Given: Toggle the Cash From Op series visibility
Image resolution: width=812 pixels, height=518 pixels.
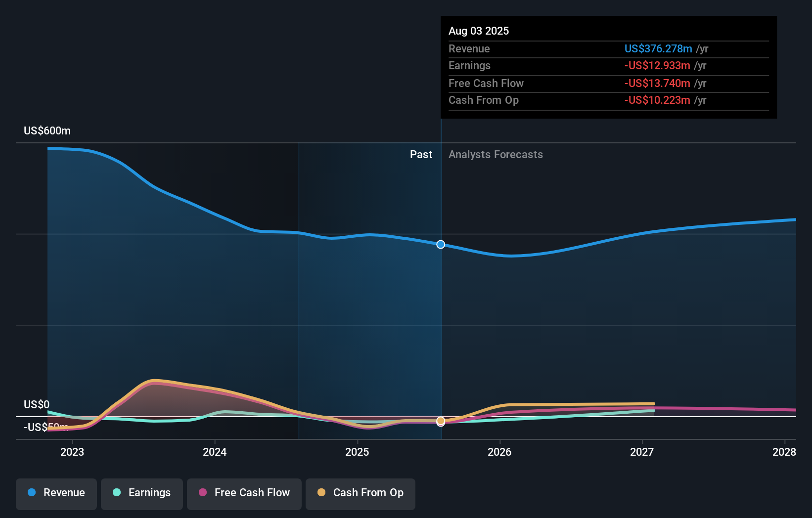Looking at the screenshot, I should (360, 493).
